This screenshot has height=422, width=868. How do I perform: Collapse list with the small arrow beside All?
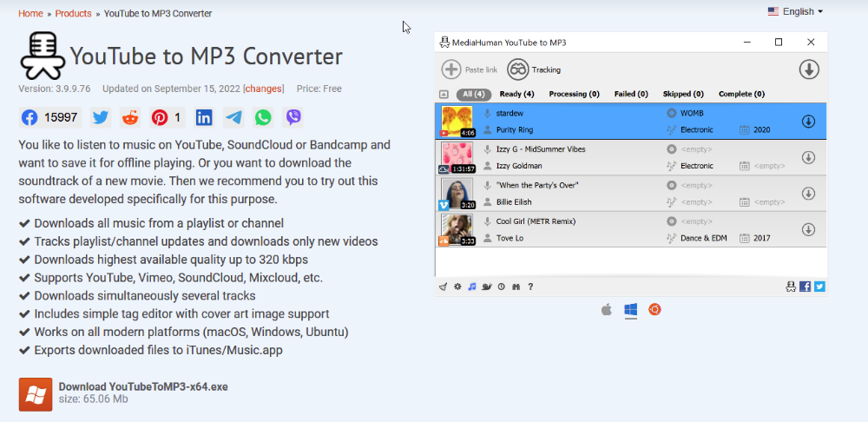(x=444, y=94)
